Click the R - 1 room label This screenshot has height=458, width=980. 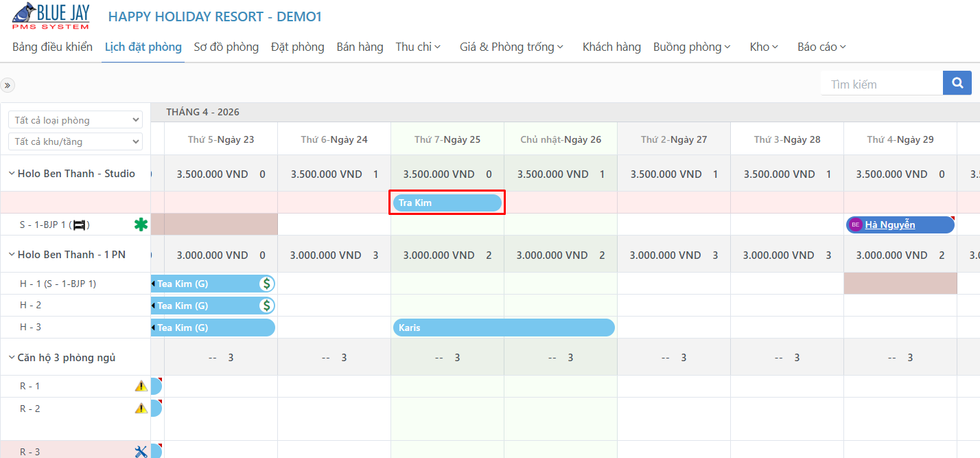(x=30, y=387)
